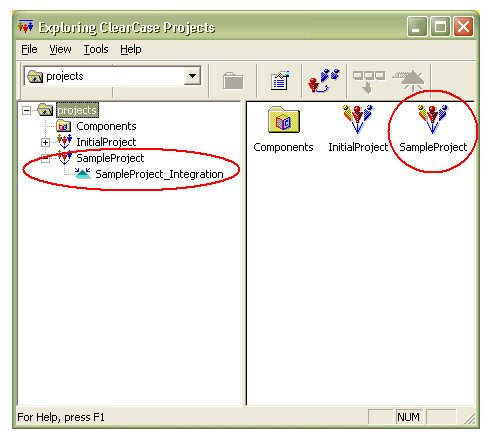
Task: Select Components item in the tree
Action: [106, 126]
